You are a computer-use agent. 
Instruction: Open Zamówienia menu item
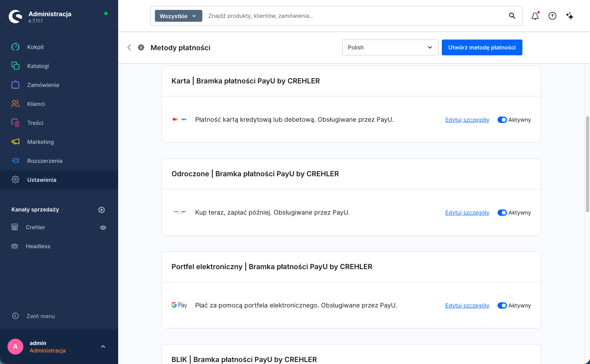pyautogui.click(x=59, y=85)
